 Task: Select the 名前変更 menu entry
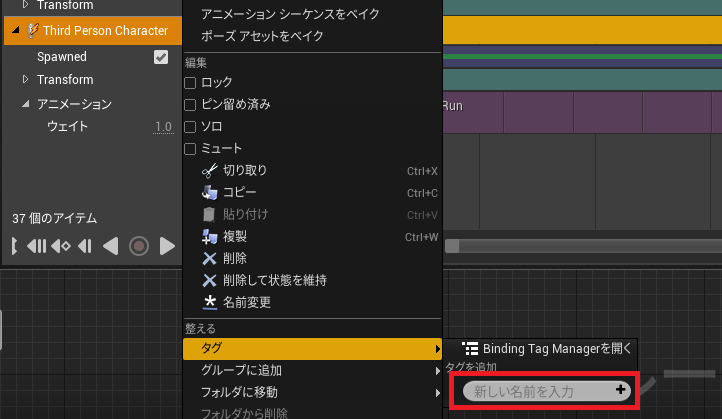point(312,303)
